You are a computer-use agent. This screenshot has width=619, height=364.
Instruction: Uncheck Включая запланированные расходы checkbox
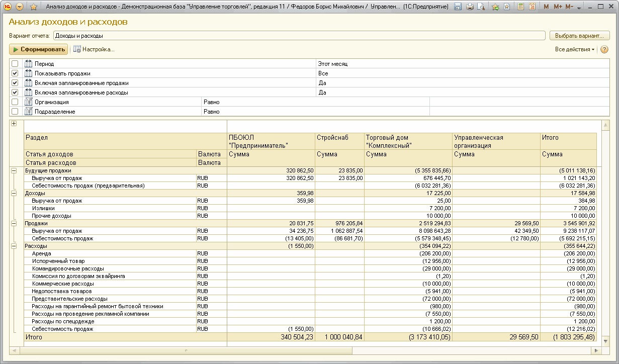point(15,93)
